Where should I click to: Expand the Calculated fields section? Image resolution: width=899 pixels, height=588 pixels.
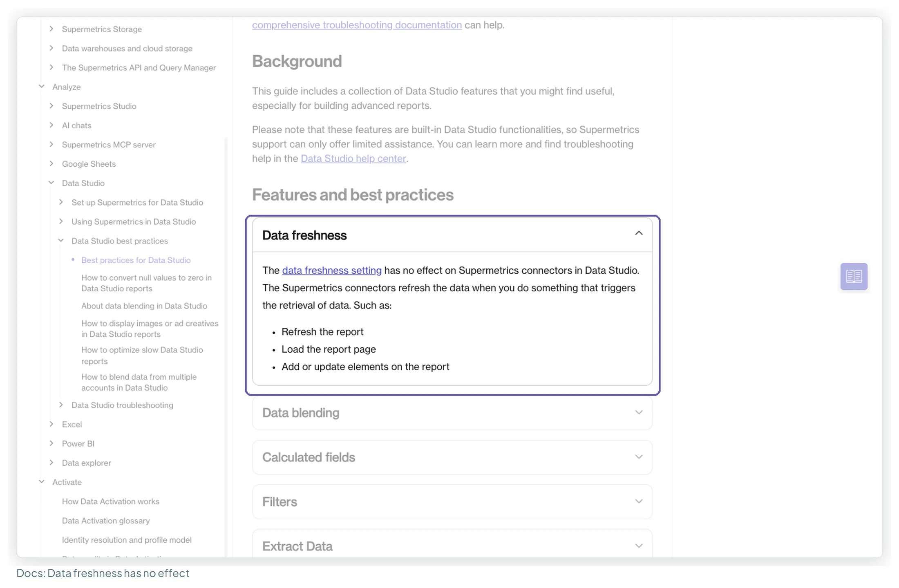(x=452, y=457)
